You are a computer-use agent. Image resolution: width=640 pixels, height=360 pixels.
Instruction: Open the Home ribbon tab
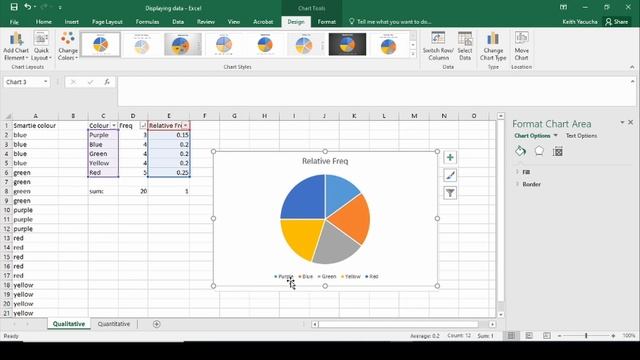tap(43, 22)
